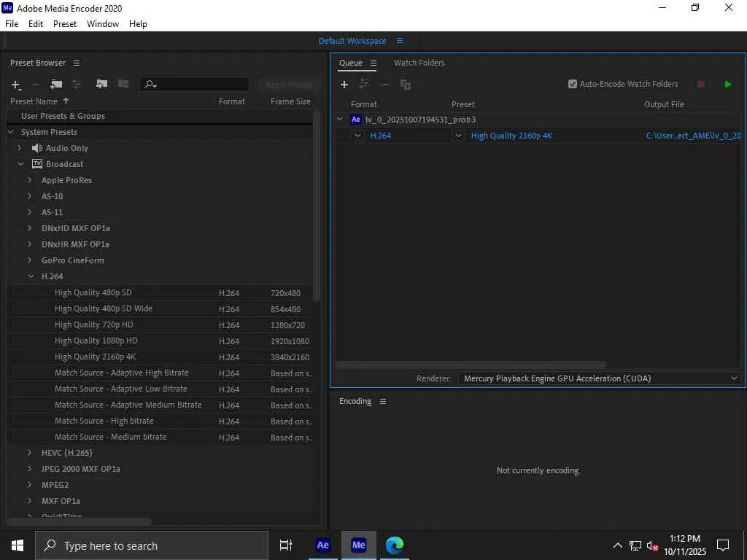Open the Window menu

click(x=103, y=24)
